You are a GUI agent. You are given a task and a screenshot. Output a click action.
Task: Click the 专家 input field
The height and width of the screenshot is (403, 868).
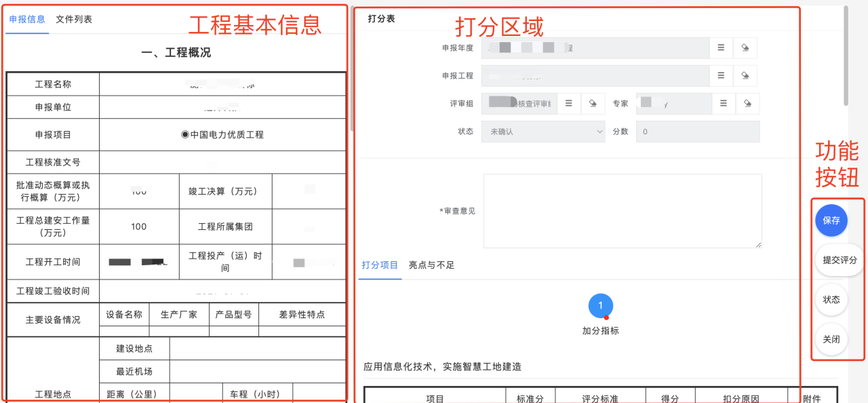(x=674, y=104)
